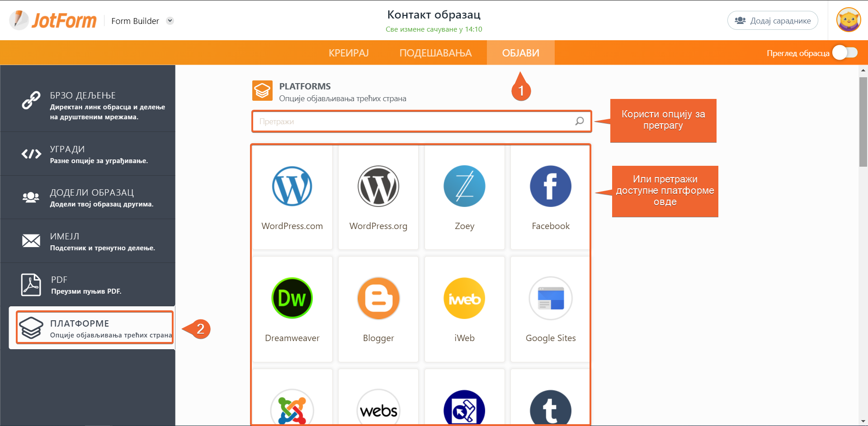This screenshot has width=868, height=426.
Task: Open the ПОДЕШАВАЊА tab
Action: point(435,53)
